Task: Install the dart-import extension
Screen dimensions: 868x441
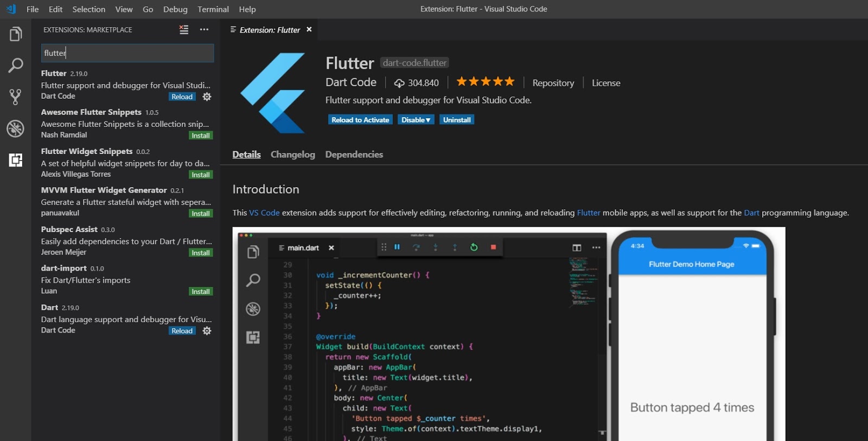Action: (x=201, y=292)
